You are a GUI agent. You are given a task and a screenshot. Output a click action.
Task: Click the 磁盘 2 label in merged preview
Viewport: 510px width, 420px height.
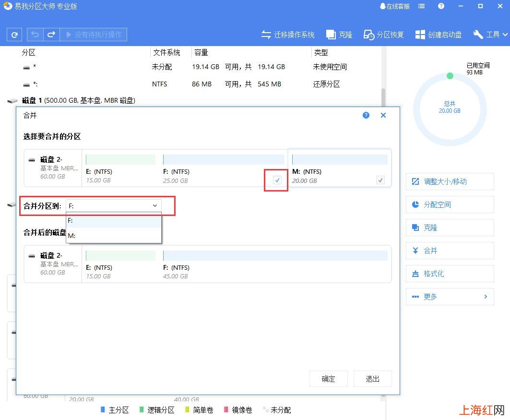pyautogui.click(x=51, y=255)
